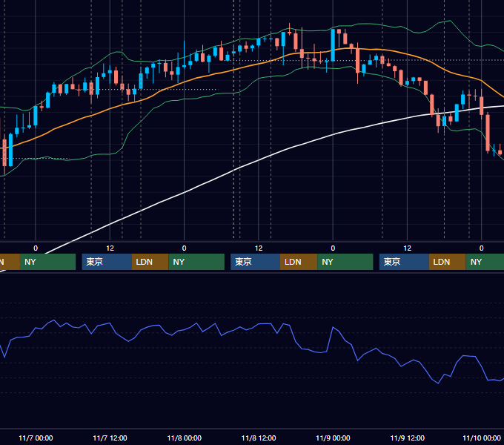
Task: Click the hour label 0 above 11/9 00:00
Action: pyautogui.click(x=333, y=248)
